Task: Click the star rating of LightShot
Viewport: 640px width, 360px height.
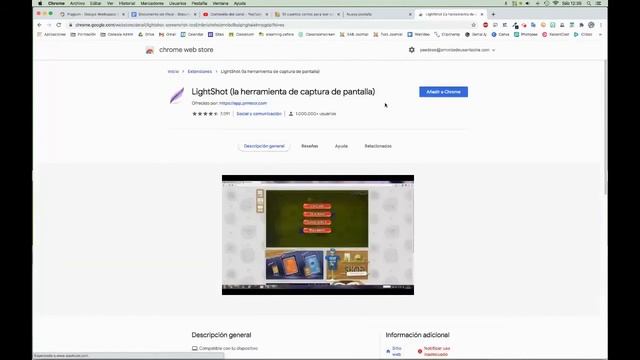Action: [x=205, y=114]
